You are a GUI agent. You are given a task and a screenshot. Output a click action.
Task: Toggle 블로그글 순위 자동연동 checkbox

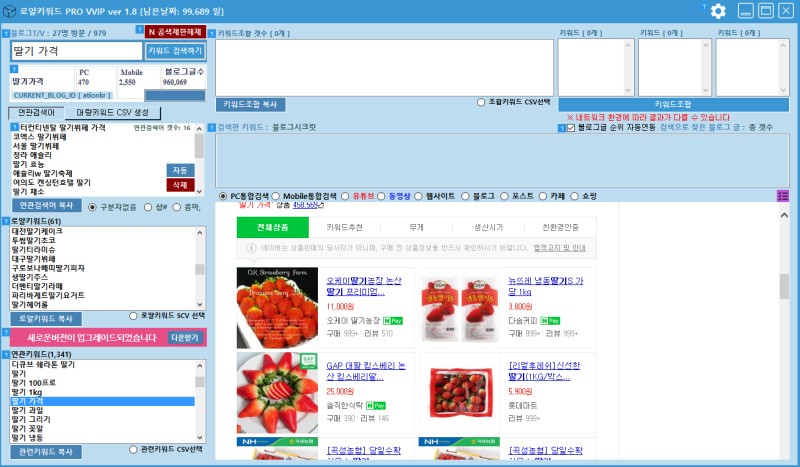pyautogui.click(x=571, y=128)
